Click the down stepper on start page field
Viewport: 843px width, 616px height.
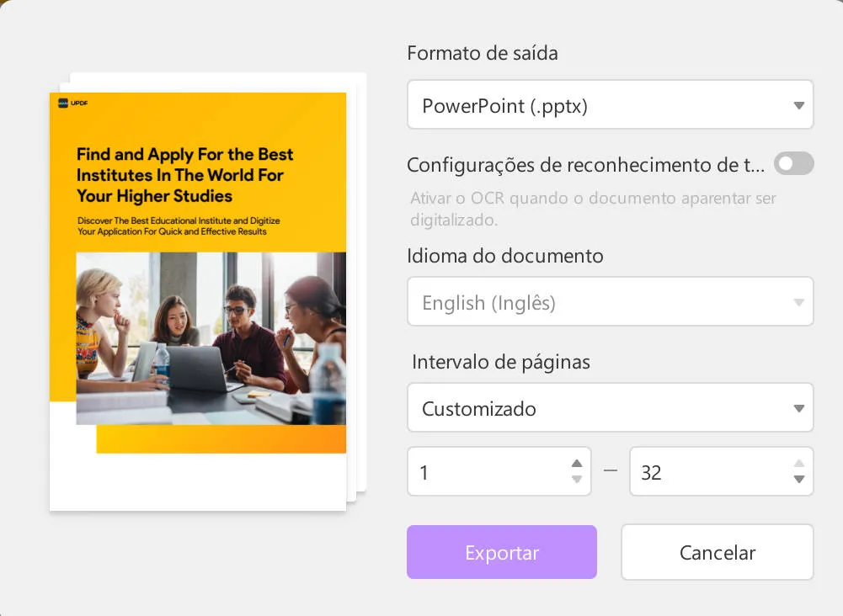coord(577,481)
